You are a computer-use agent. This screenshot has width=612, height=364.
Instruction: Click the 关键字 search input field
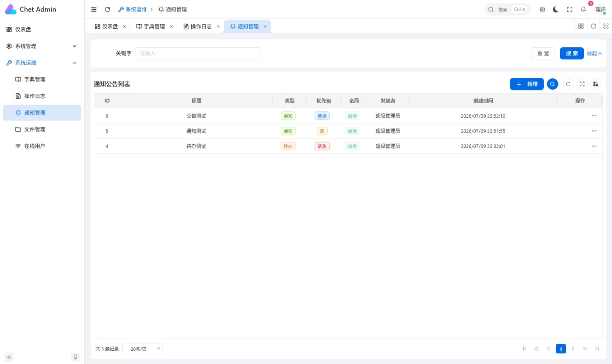click(198, 53)
